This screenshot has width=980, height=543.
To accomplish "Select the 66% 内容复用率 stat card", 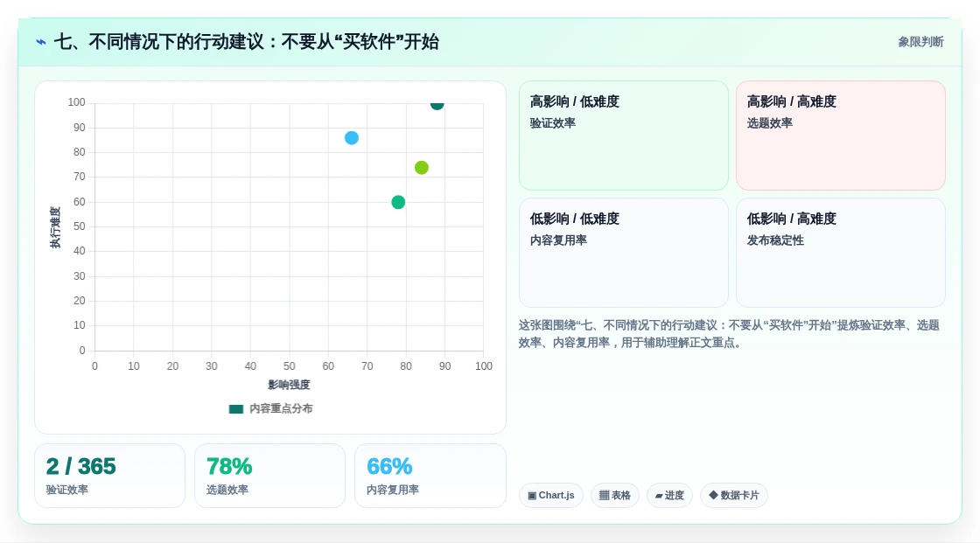I will coord(430,476).
